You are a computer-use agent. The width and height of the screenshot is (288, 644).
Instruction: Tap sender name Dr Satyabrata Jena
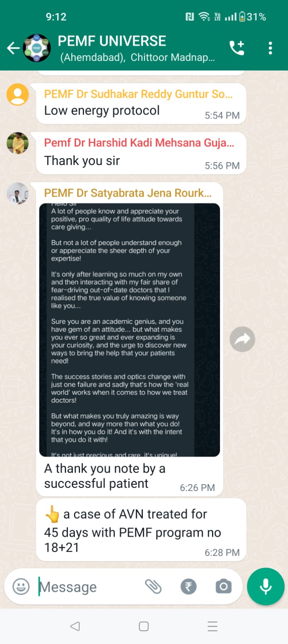pos(128,193)
